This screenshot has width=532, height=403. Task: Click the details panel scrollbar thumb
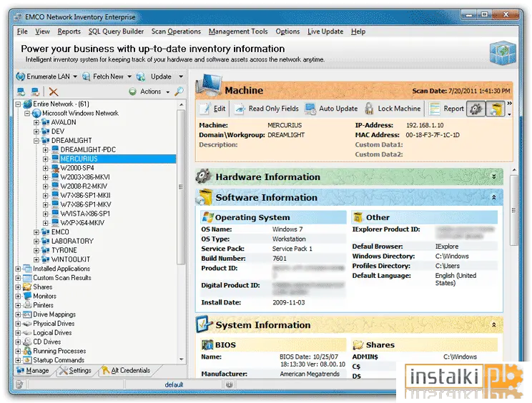[x=514, y=210]
